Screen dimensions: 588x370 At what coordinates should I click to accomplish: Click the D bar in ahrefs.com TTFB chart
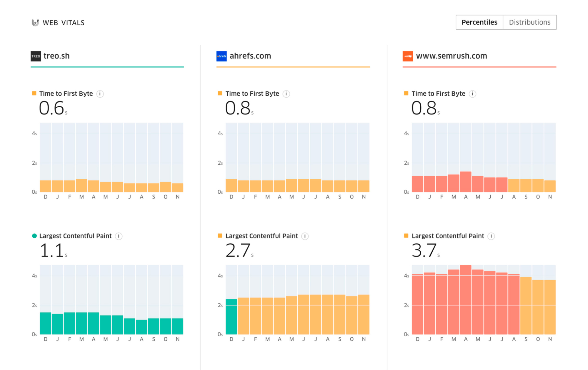click(231, 185)
